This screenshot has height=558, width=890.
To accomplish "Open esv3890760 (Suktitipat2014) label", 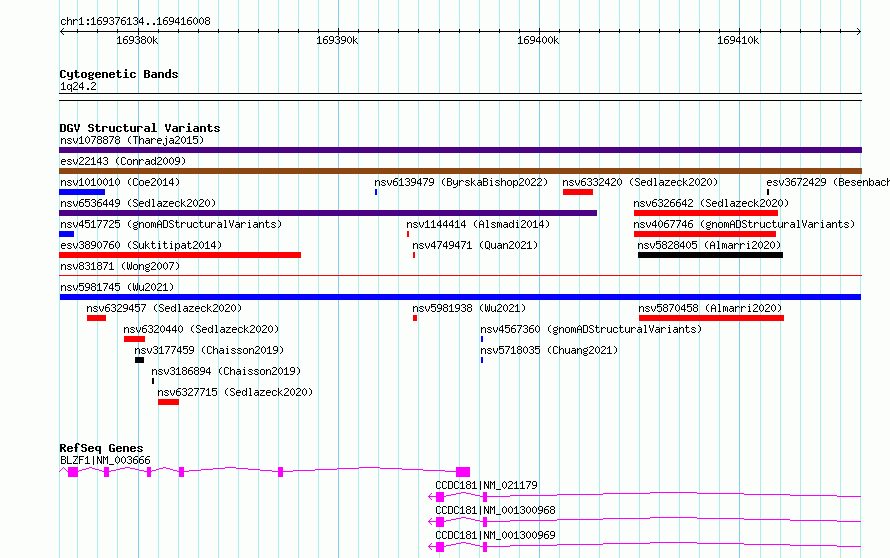I will point(141,245).
